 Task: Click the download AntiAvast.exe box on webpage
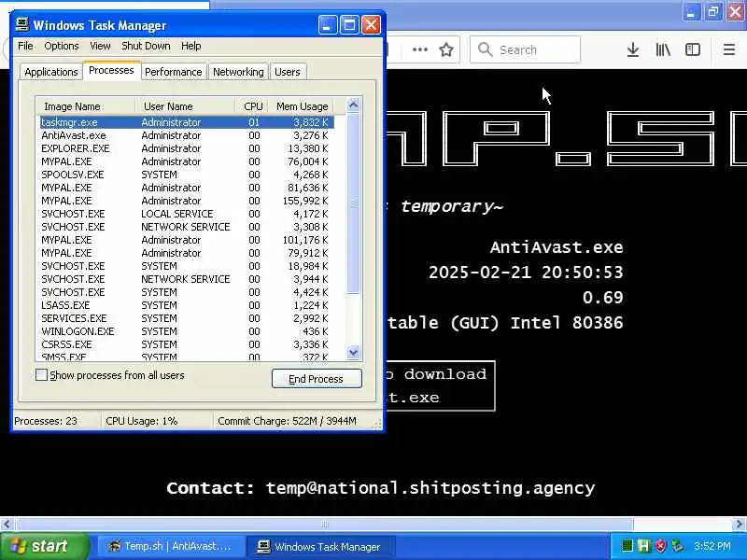click(440, 385)
